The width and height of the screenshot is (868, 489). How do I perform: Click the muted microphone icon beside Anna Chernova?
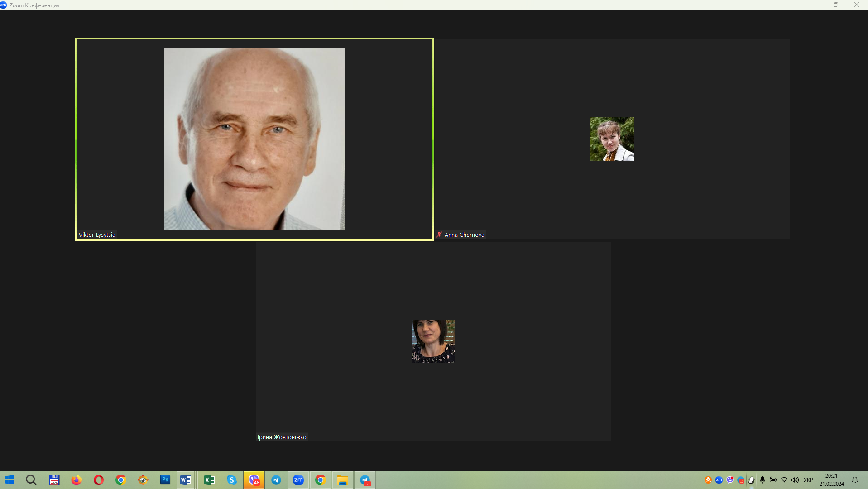click(x=439, y=235)
